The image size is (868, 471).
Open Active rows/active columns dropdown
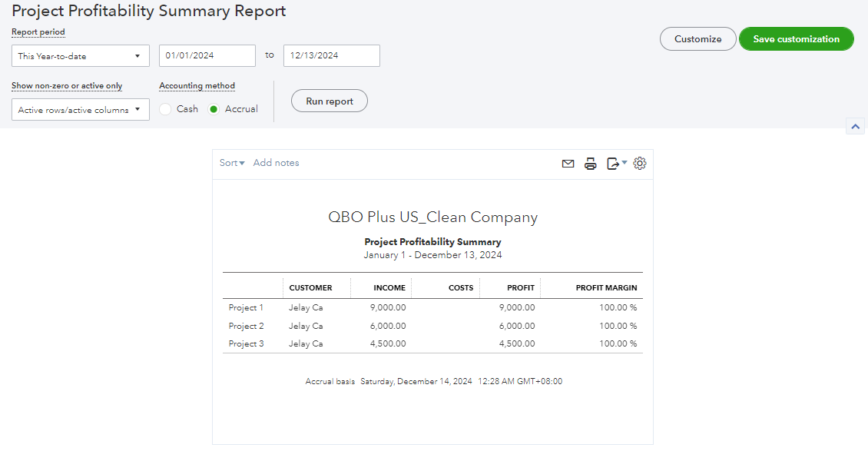pos(80,110)
